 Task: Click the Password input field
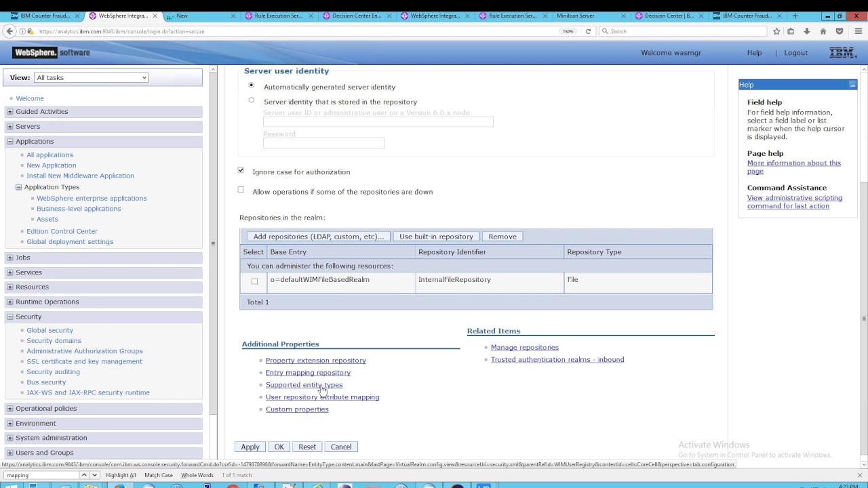coord(324,143)
